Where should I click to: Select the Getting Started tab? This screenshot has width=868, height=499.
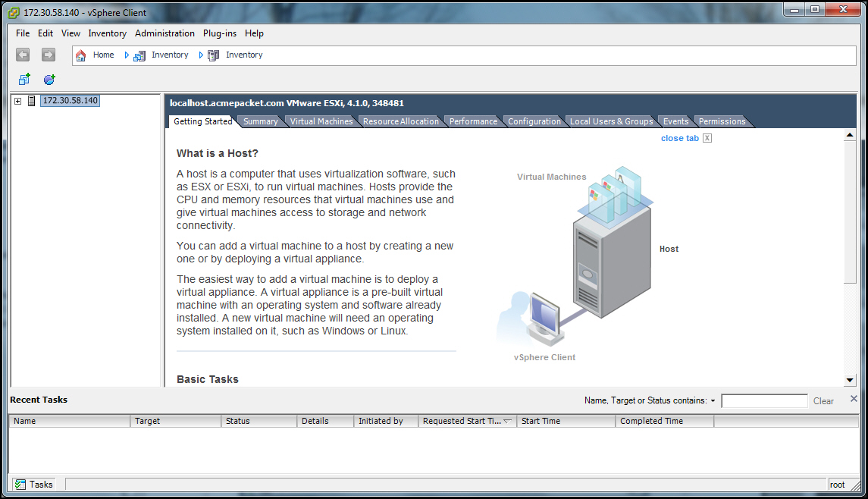click(x=202, y=121)
